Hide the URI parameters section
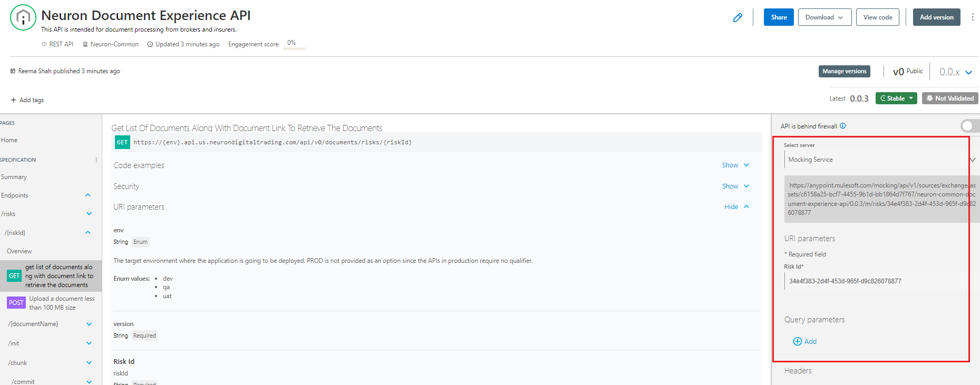 point(736,207)
